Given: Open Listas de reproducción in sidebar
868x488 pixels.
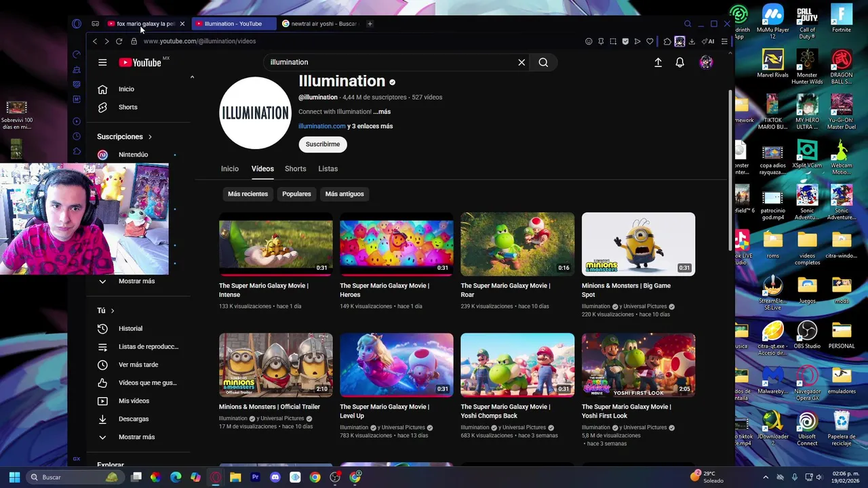Looking at the screenshot, I should point(140,347).
